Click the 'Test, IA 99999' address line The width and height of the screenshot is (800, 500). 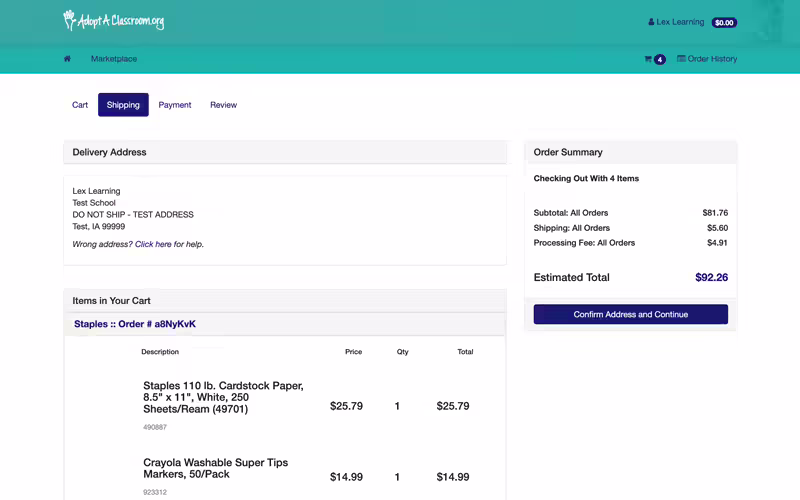98,226
